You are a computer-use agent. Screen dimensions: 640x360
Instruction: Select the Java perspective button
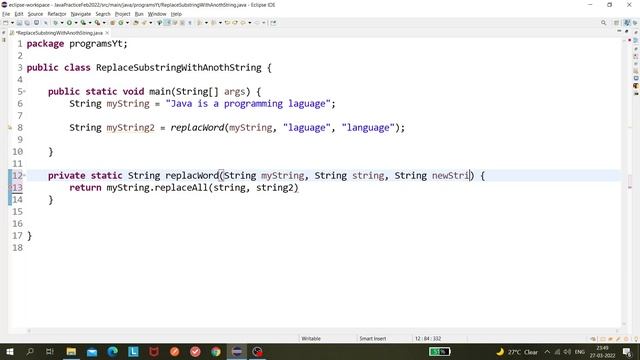click(627, 23)
